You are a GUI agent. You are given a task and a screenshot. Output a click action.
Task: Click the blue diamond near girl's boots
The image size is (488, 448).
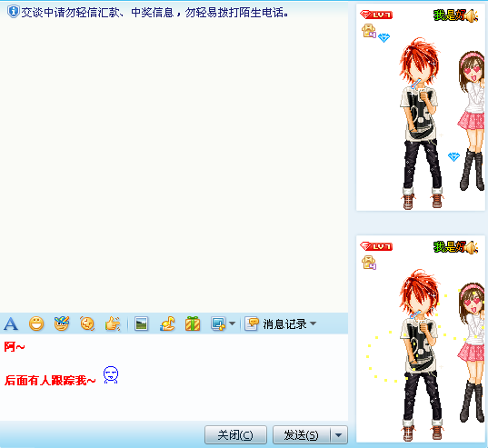tap(453, 157)
